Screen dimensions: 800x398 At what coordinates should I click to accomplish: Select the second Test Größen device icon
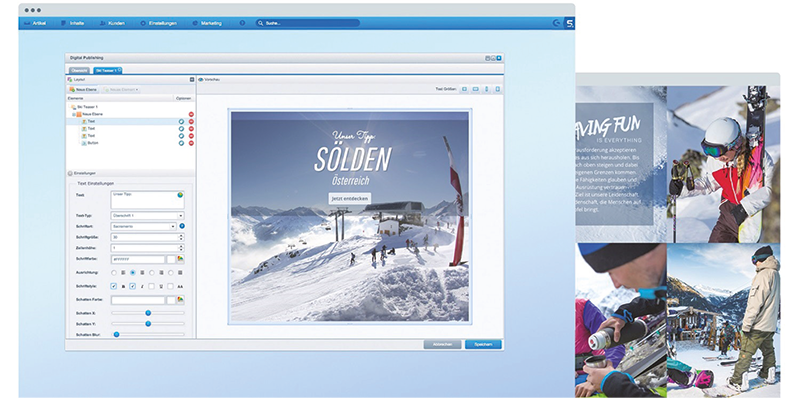click(476, 89)
